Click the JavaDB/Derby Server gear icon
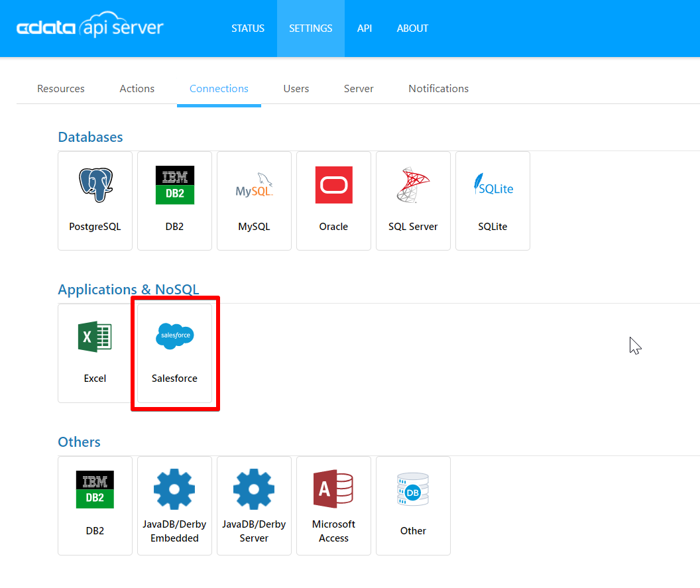This screenshot has width=700, height=588. (254, 489)
